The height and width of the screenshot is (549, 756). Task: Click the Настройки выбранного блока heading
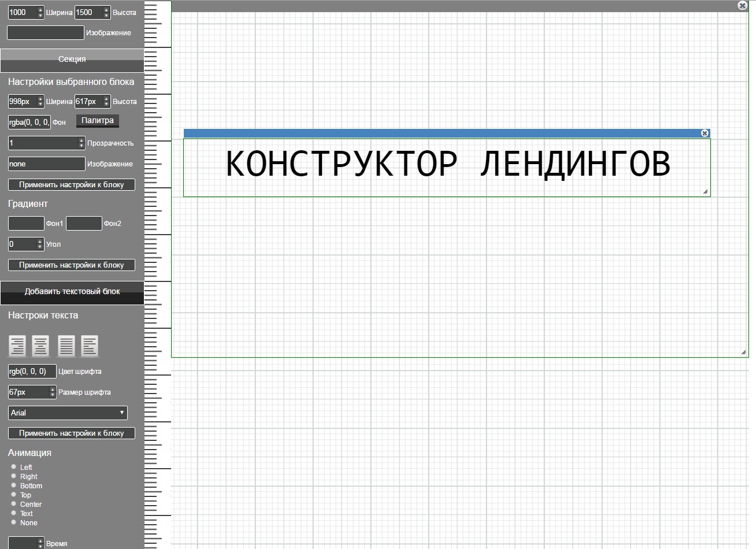pyautogui.click(x=71, y=82)
